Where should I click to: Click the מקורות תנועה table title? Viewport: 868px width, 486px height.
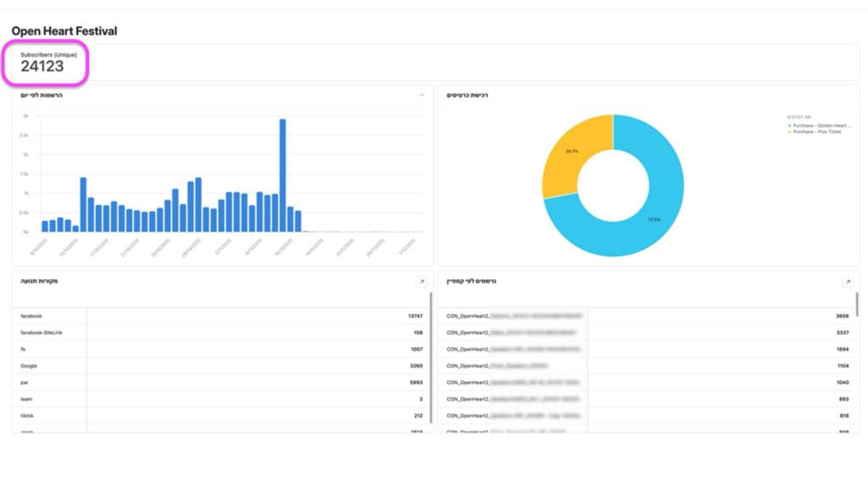point(39,281)
